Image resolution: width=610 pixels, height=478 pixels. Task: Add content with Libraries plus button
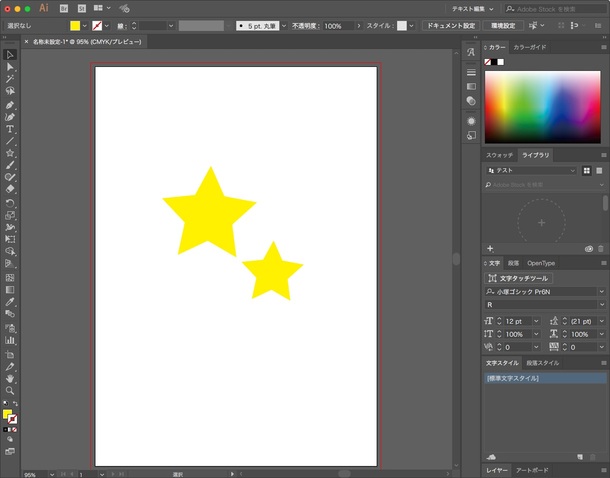click(490, 249)
